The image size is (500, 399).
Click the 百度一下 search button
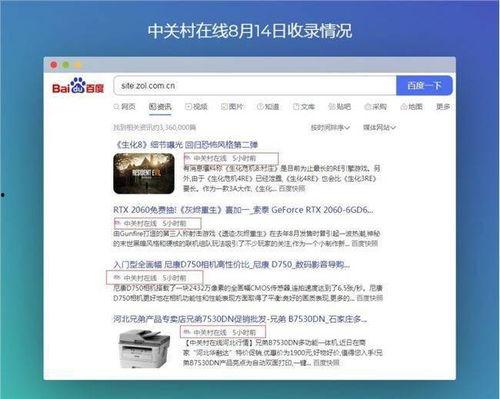point(424,86)
